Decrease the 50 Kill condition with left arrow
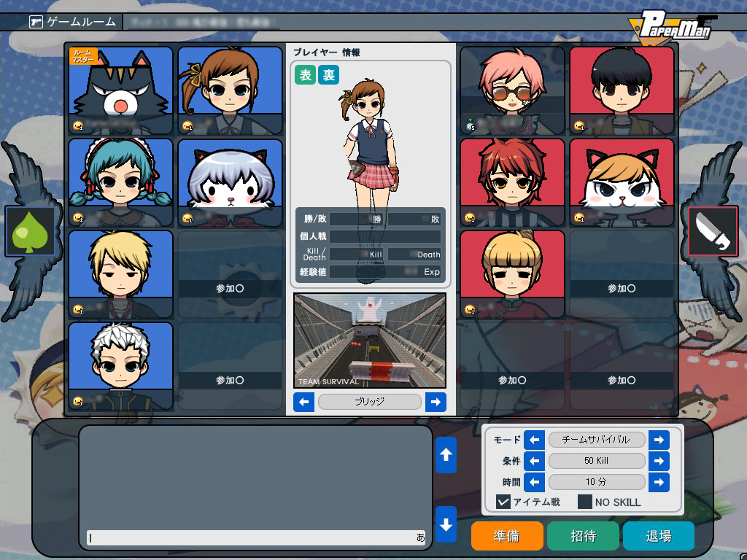747x560 pixels. tap(534, 461)
